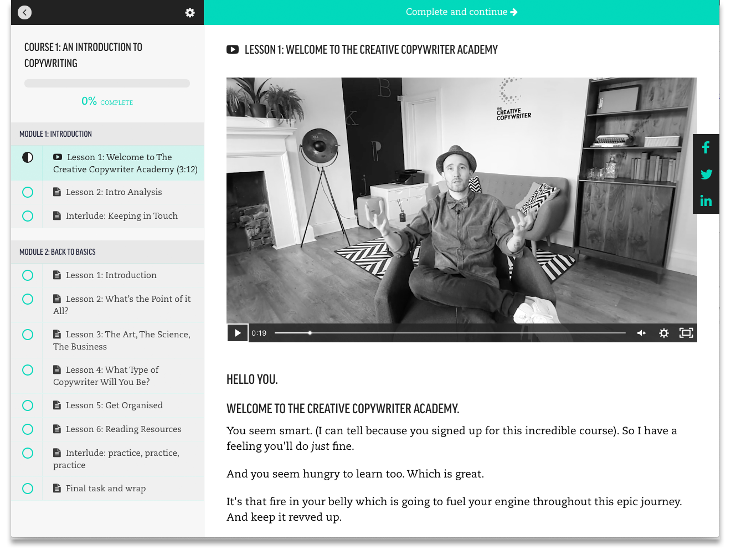The width and height of the screenshot is (731, 560).
Task: Click the course completion progress bar
Action: point(107,83)
